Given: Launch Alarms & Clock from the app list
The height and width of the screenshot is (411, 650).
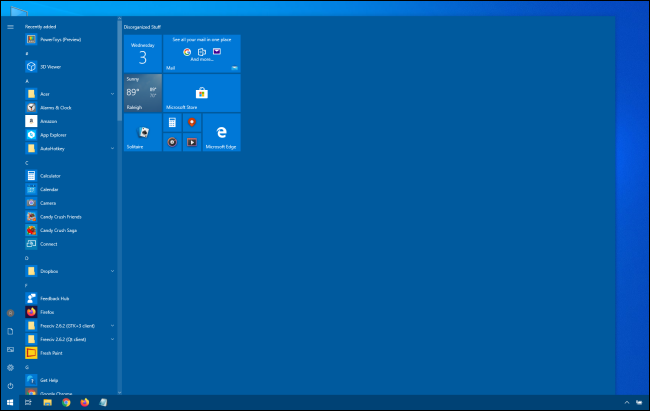Looking at the screenshot, I should coord(55,107).
